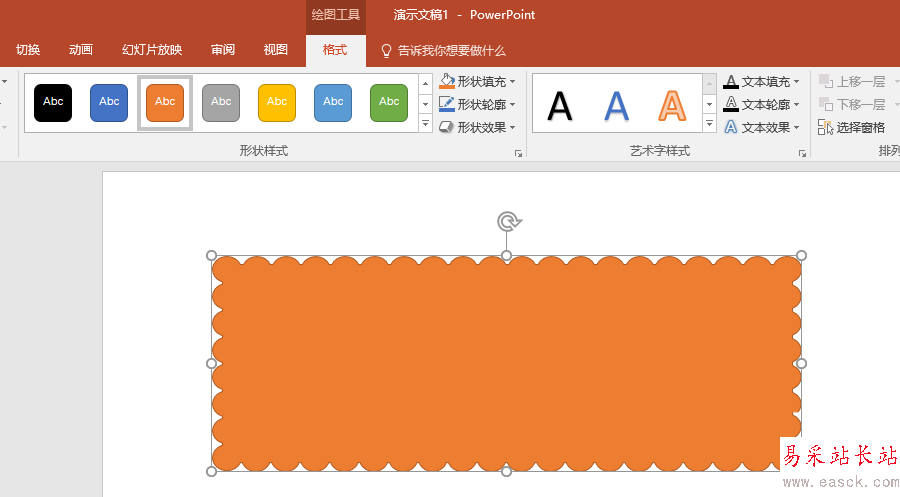Open the 形状填充 dropdown arrow

pos(512,82)
